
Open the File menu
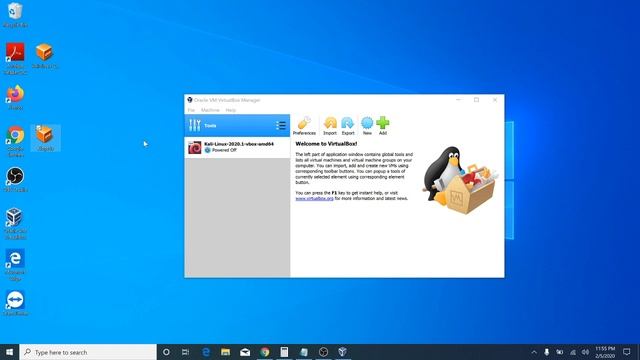point(191,110)
